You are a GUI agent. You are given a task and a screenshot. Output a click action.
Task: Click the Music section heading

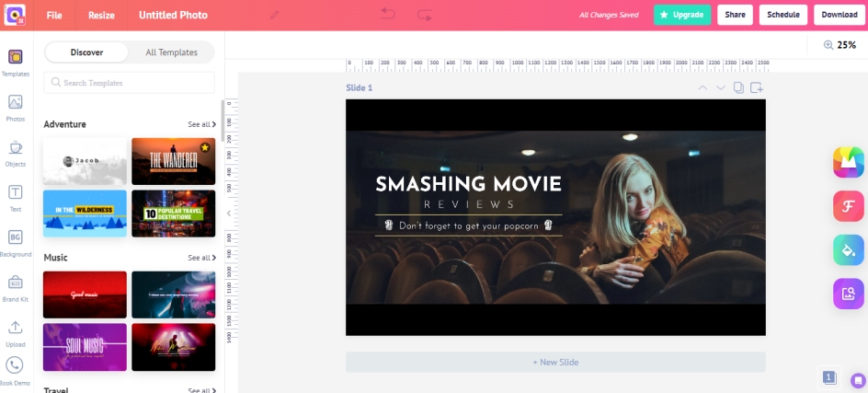(x=55, y=258)
